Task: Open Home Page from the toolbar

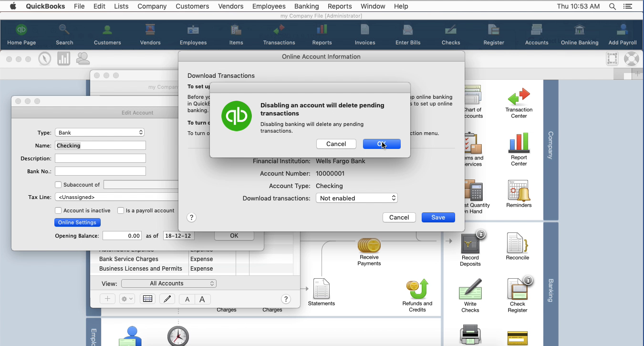Action: point(21,35)
